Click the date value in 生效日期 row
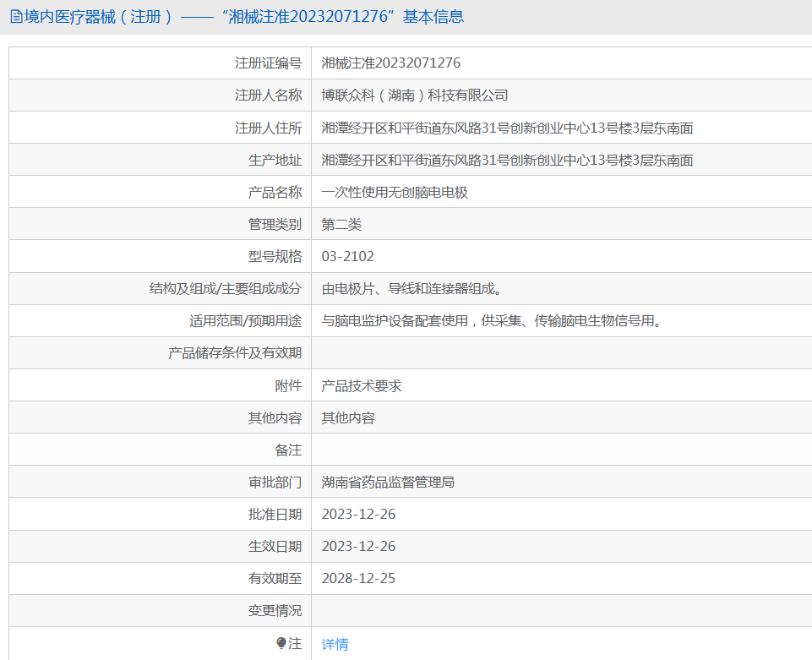This screenshot has height=660, width=812. (x=358, y=547)
